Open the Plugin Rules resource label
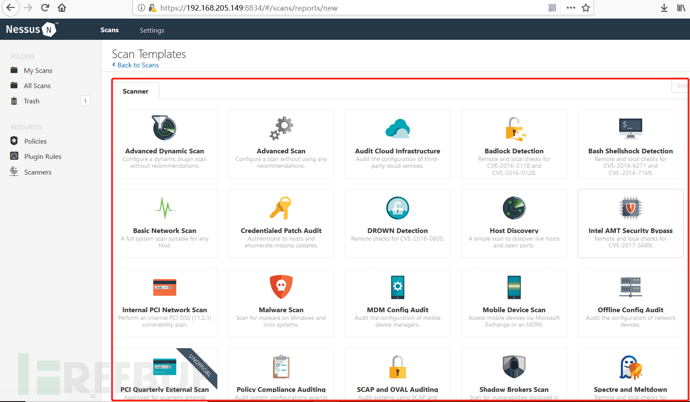This screenshot has height=402, width=690. coord(43,157)
